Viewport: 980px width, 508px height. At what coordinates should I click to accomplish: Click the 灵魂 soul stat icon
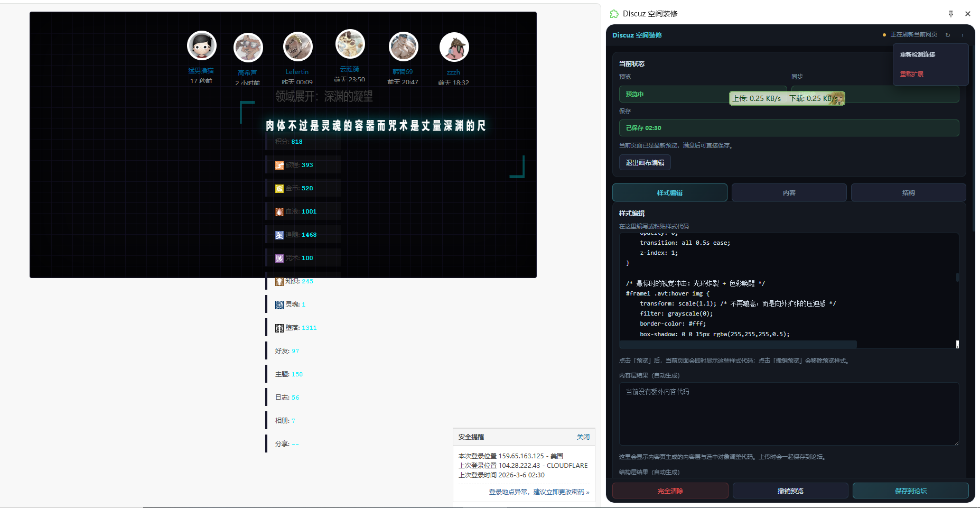click(279, 305)
